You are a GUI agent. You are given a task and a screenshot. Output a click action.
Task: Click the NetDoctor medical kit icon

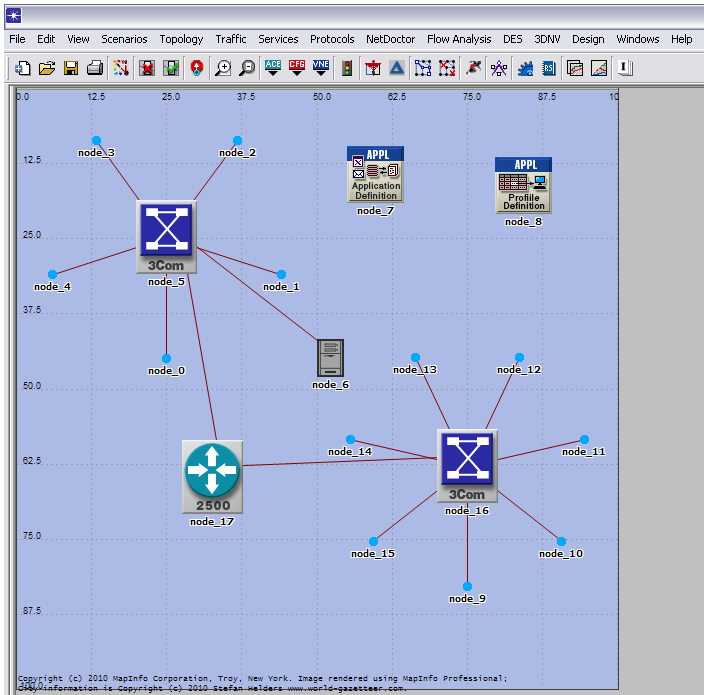[x=373, y=68]
